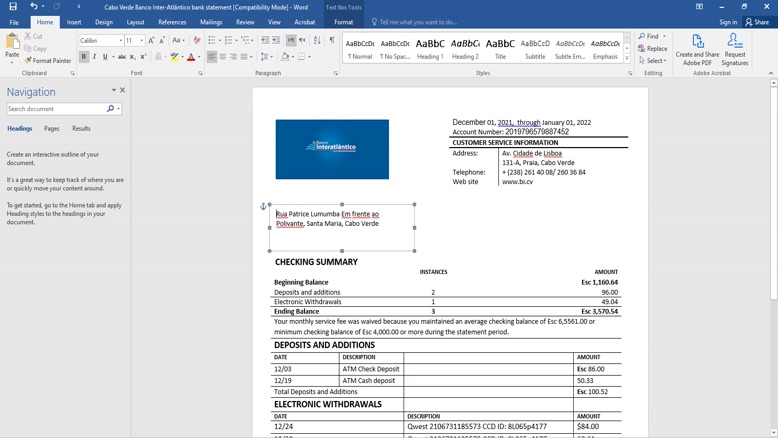The height and width of the screenshot is (438, 778).
Task: Search navigation pane magnifier icon
Action: (110, 109)
